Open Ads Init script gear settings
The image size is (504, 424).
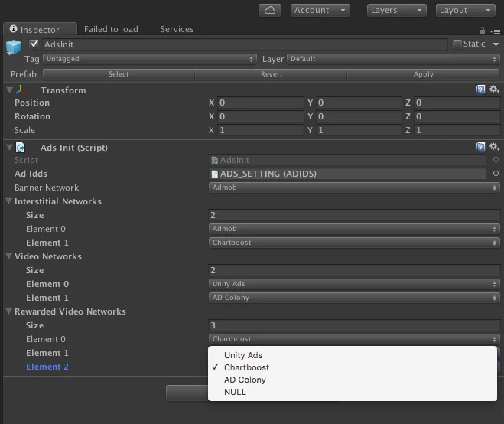pyautogui.click(x=494, y=147)
